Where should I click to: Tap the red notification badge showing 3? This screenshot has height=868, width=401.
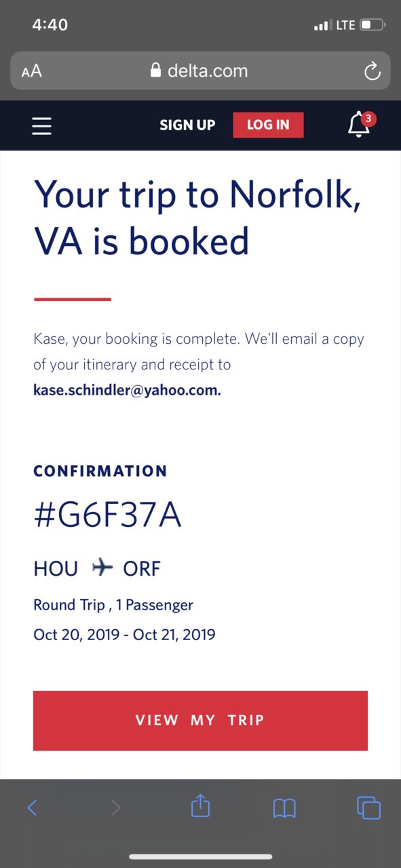pyautogui.click(x=368, y=119)
